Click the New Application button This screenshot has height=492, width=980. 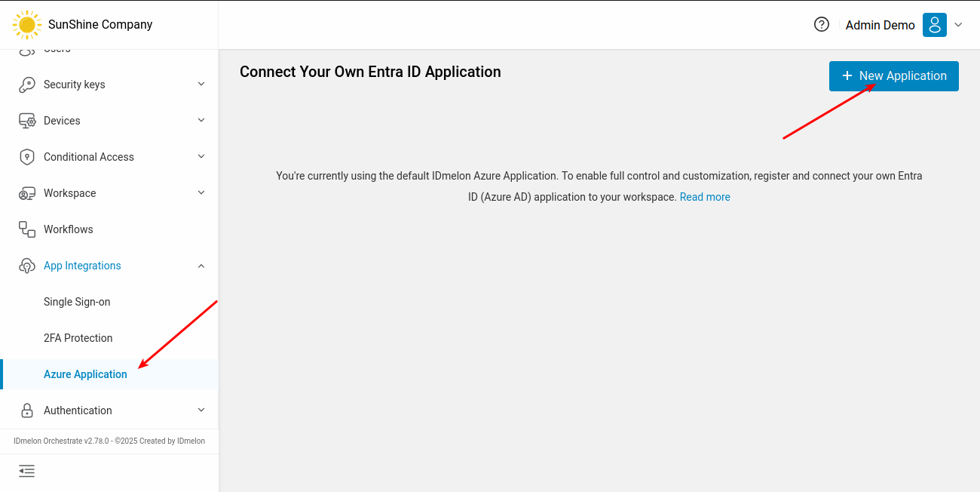pyautogui.click(x=894, y=76)
